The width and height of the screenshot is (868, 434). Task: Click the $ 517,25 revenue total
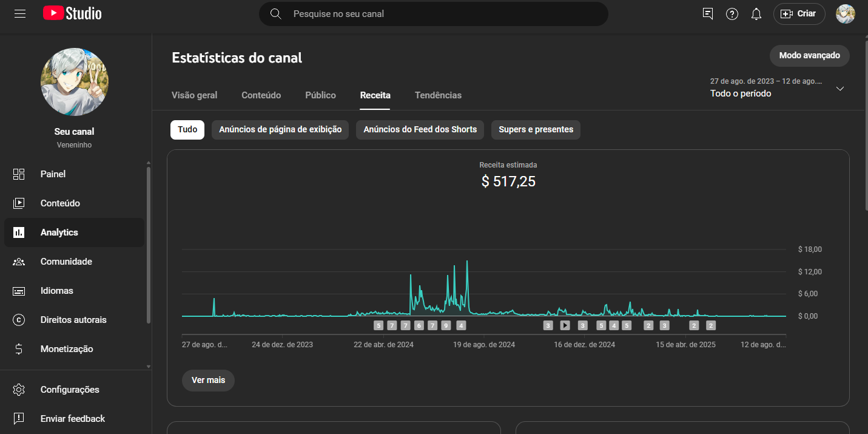click(x=508, y=181)
